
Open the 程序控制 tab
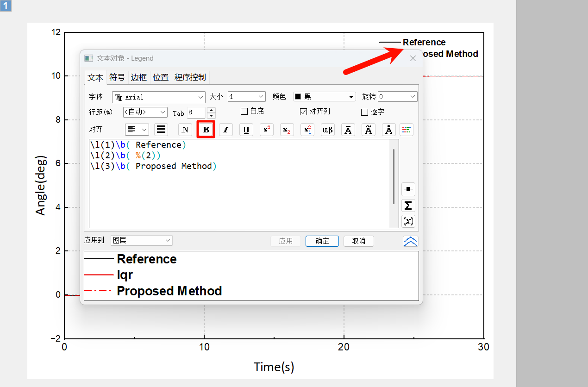click(x=190, y=77)
